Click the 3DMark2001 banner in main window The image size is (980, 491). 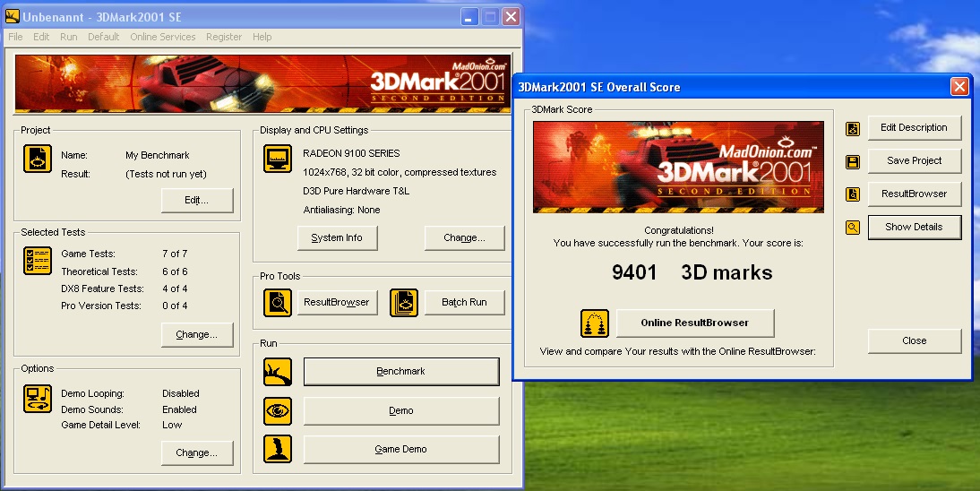tap(262, 83)
